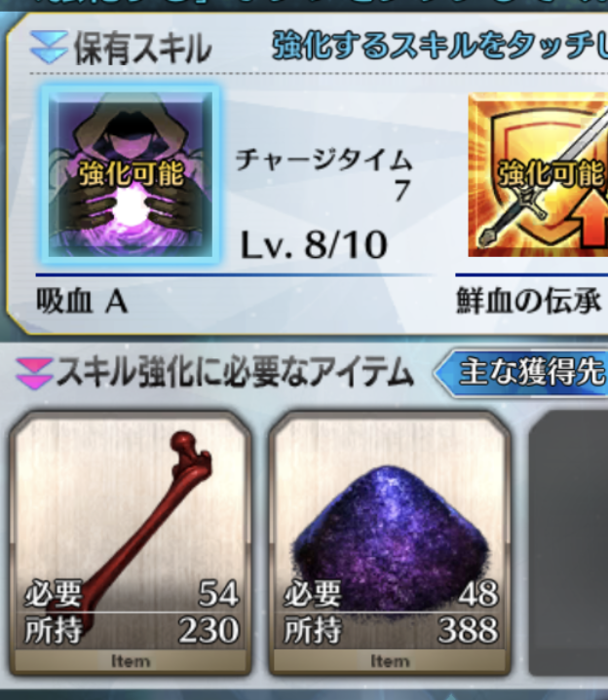608x700 pixels.
Task: Click the 所持 230 count on bone item
Action: pos(132,630)
